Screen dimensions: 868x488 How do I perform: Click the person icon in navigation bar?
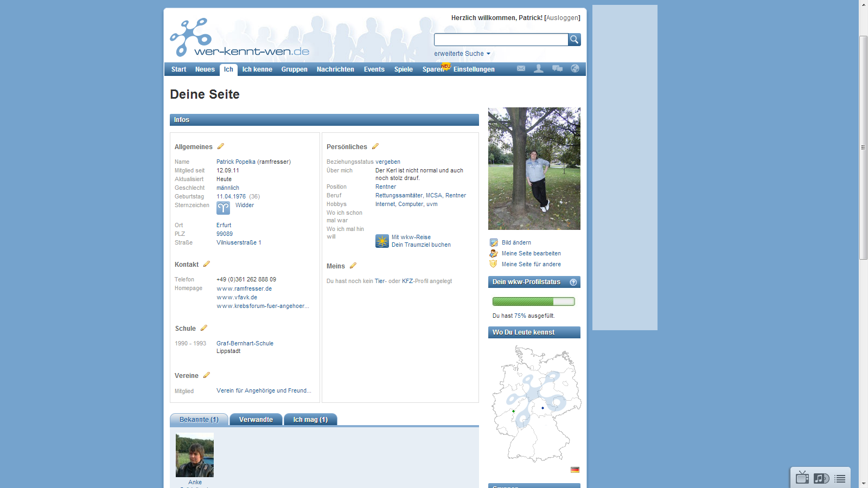[539, 68]
